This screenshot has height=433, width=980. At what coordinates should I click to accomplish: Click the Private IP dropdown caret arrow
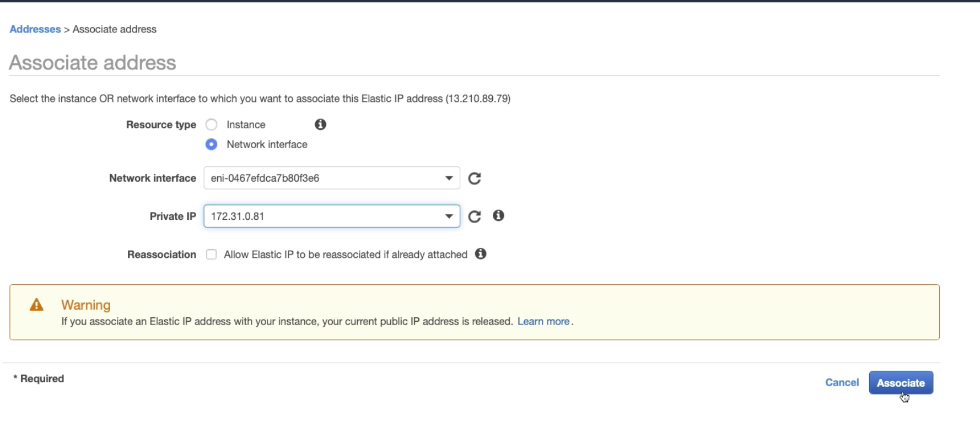449,216
